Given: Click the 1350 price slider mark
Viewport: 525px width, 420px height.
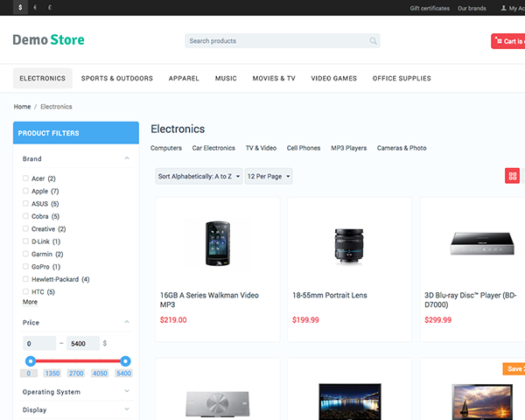Looking at the screenshot, I should click(52, 373).
